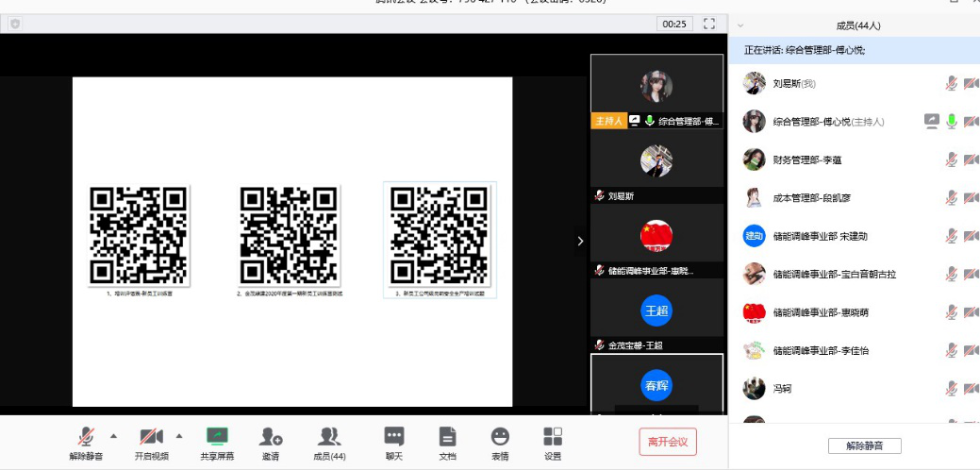The image size is (980, 470).
Task: Click muted mic icon on 金茂宝馨-王超 tile
Action: pos(599,344)
